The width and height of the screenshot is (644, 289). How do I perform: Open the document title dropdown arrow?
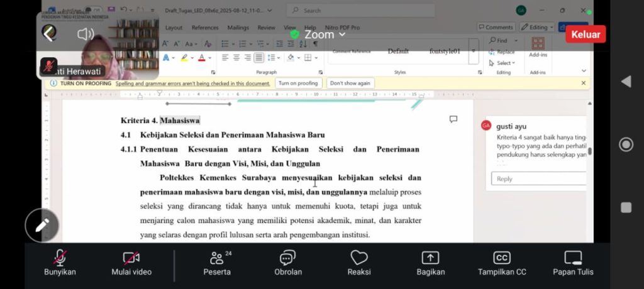pos(269,11)
